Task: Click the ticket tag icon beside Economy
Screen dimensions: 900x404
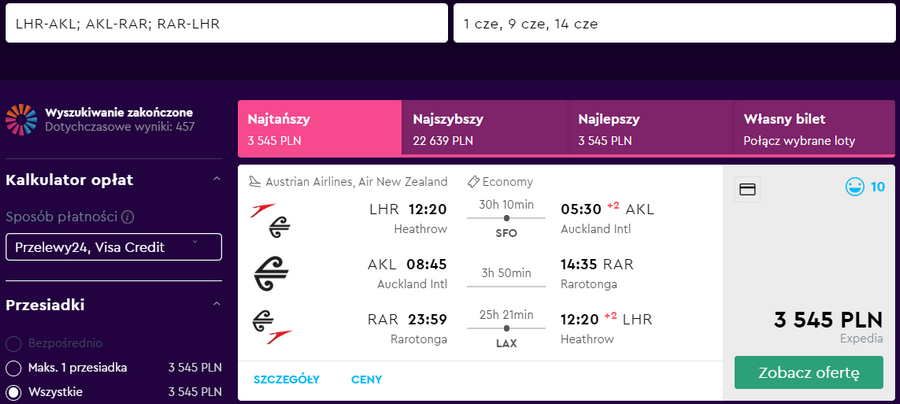Action: coord(474,182)
